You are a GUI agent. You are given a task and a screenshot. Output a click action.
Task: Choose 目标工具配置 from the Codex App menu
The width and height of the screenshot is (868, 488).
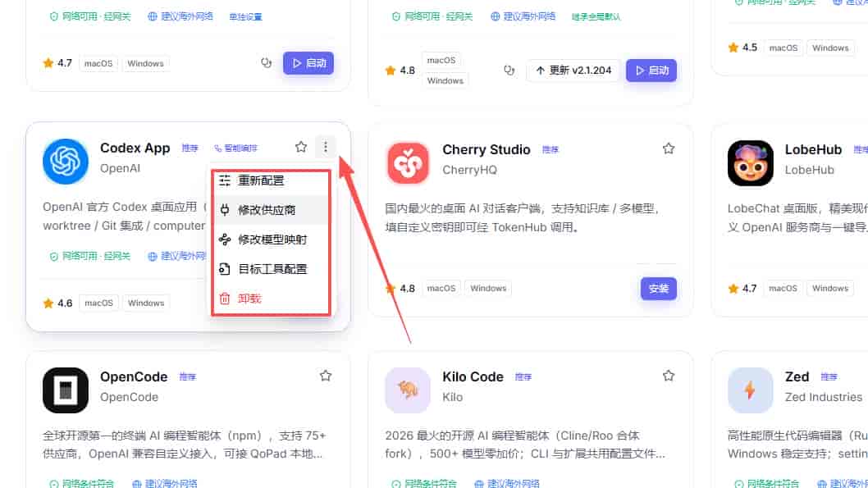tap(271, 269)
